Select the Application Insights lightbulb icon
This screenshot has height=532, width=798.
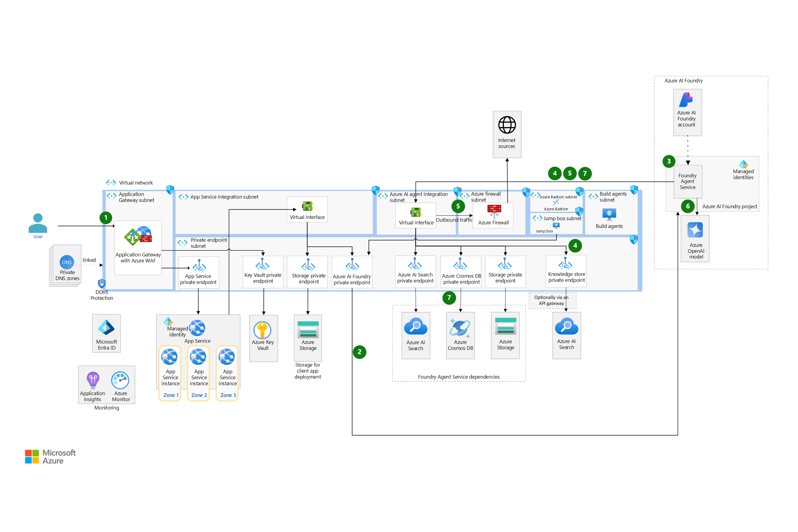(93, 380)
